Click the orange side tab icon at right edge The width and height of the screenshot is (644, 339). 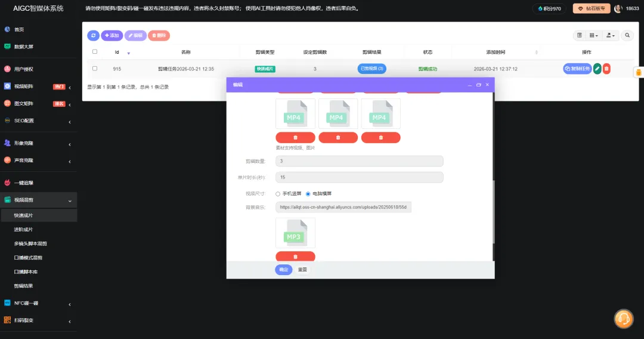point(639,72)
